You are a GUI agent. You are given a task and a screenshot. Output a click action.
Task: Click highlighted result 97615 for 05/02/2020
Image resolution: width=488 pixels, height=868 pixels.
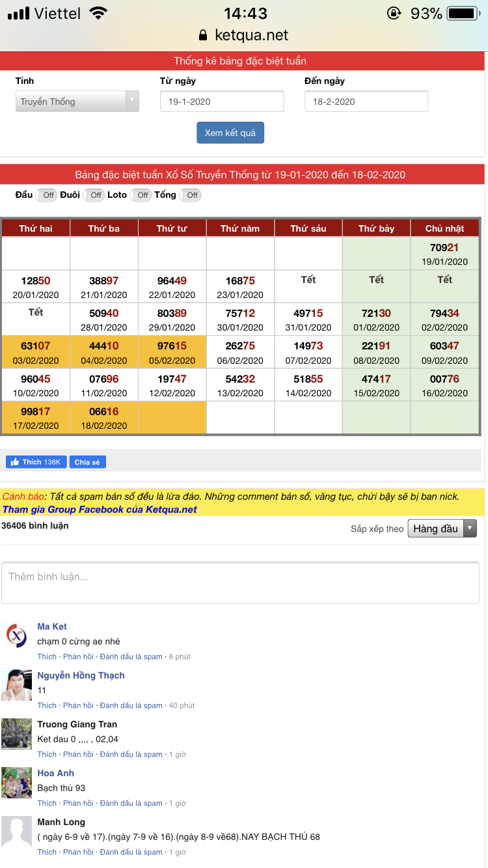(172, 346)
